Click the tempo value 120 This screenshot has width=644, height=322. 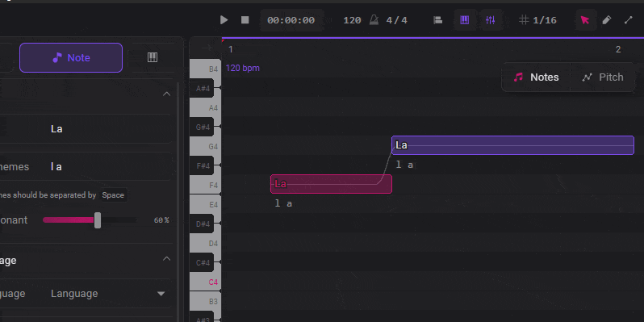point(352,20)
